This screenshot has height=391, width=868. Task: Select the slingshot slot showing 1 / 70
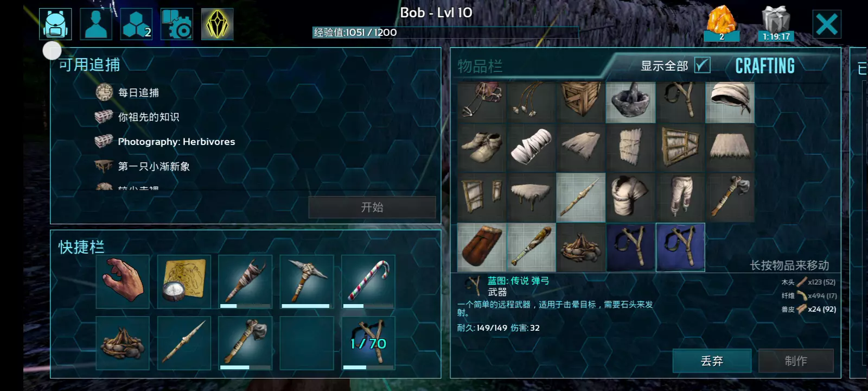(x=368, y=343)
